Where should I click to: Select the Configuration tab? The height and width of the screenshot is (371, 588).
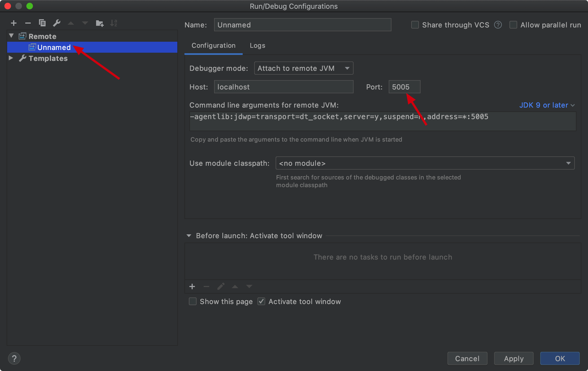click(x=213, y=46)
